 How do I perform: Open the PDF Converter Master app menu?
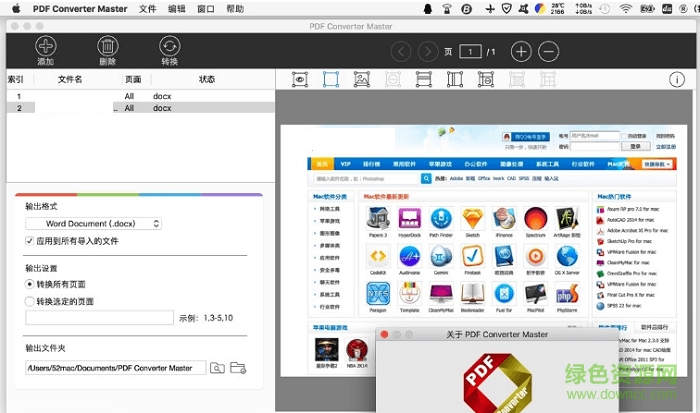tap(80, 8)
